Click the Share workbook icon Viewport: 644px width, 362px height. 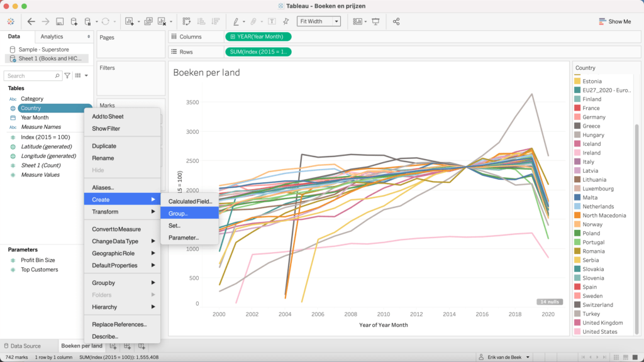396,21
